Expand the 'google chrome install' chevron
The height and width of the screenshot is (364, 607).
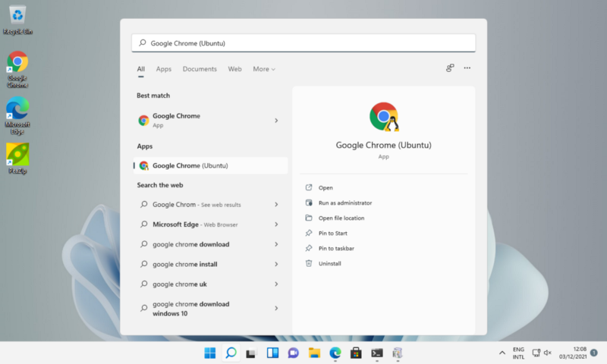pyautogui.click(x=276, y=264)
